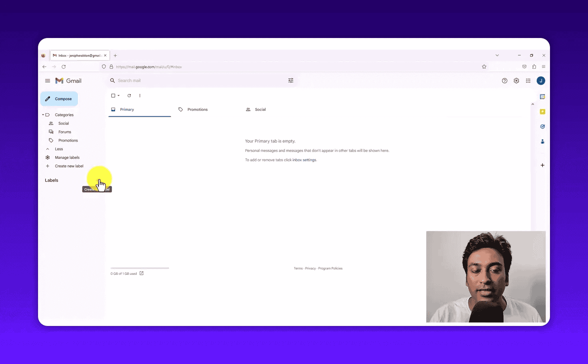Open the Google apps grid
The width and height of the screenshot is (588, 364).
pyautogui.click(x=528, y=81)
